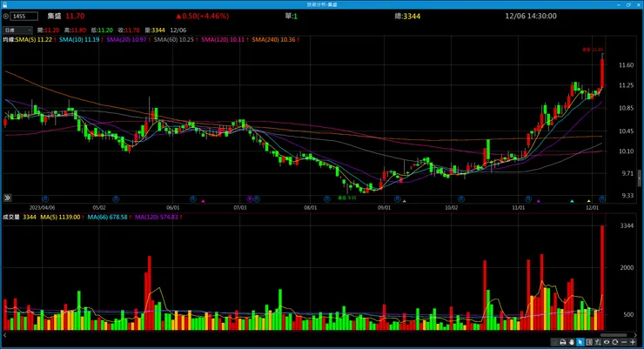644x349 pixels.
Task: Select the arrow pointer tool
Action: tap(580, 342)
